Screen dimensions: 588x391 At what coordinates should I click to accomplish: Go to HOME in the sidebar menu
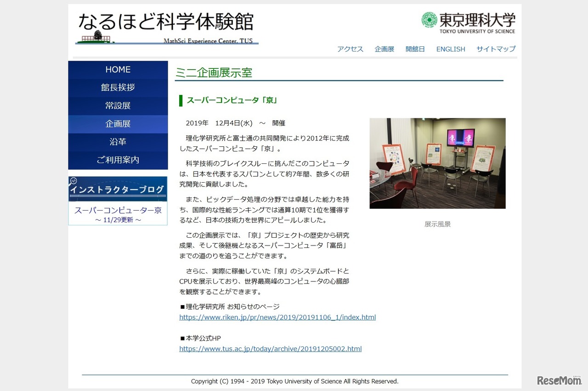pyautogui.click(x=118, y=70)
